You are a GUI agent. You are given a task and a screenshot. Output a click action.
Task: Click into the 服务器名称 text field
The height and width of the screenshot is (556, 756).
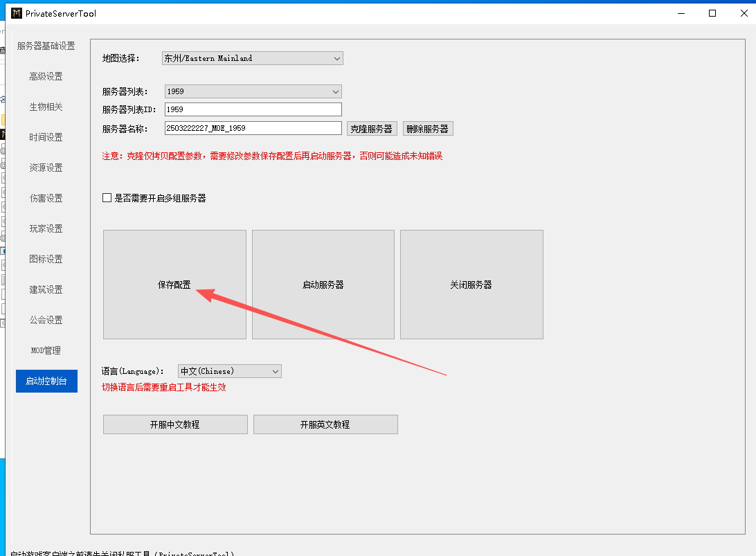[x=253, y=128]
